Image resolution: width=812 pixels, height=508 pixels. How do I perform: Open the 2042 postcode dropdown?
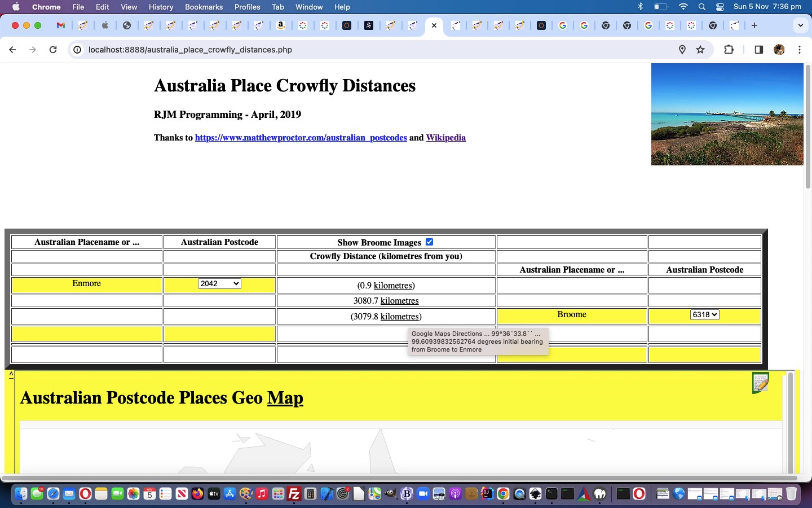[x=219, y=284]
